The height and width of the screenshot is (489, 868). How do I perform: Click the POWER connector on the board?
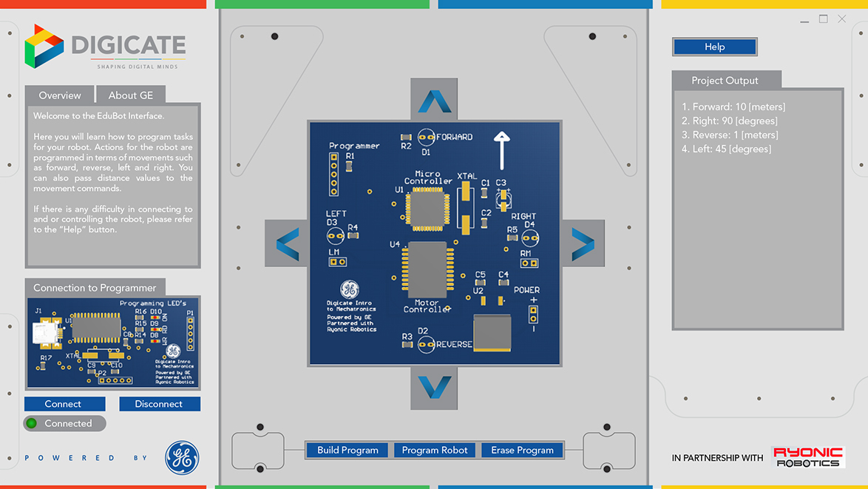tap(533, 314)
